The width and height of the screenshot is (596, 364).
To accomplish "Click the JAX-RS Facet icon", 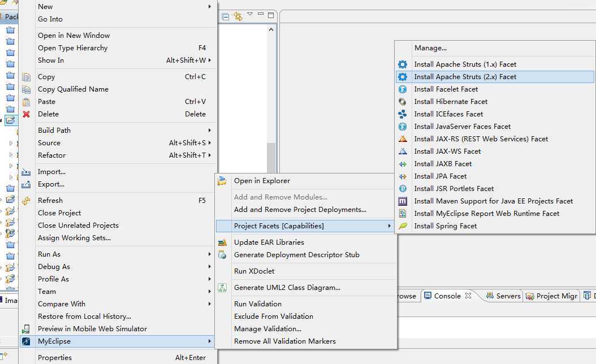I will [403, 139].
